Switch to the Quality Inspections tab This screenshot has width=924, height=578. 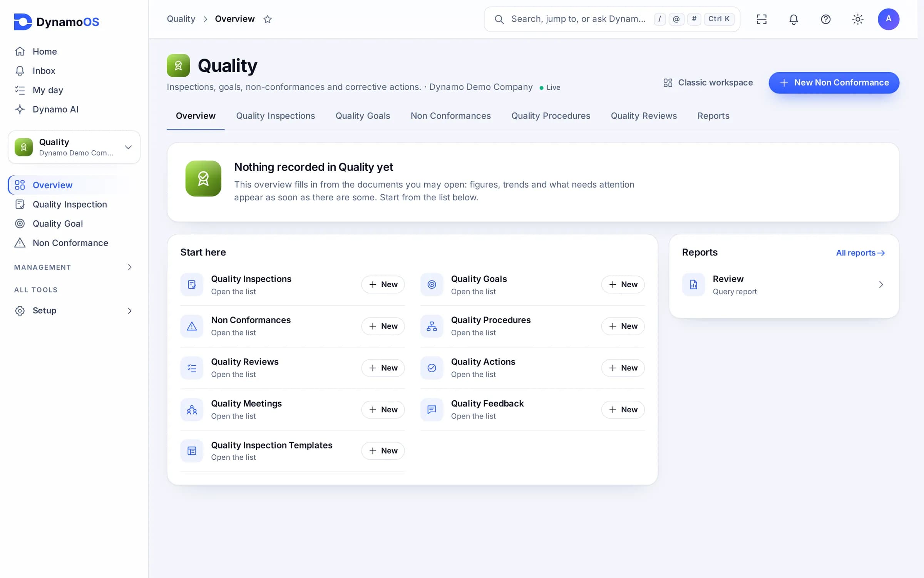(x=275, y=116)
